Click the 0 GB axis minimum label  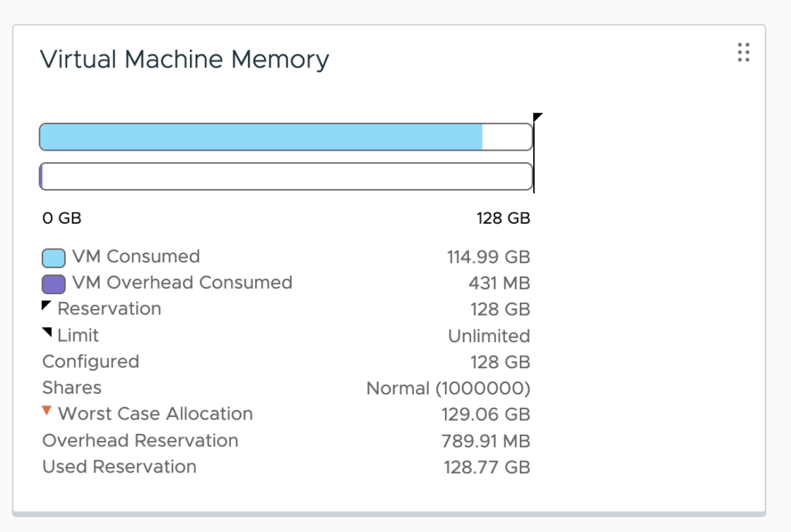tap(62, 219)
